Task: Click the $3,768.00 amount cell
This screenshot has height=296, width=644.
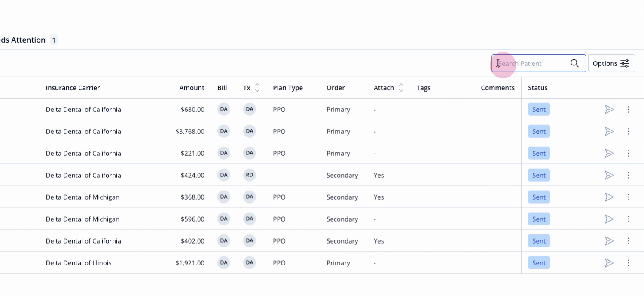Action: coord(190,131)
